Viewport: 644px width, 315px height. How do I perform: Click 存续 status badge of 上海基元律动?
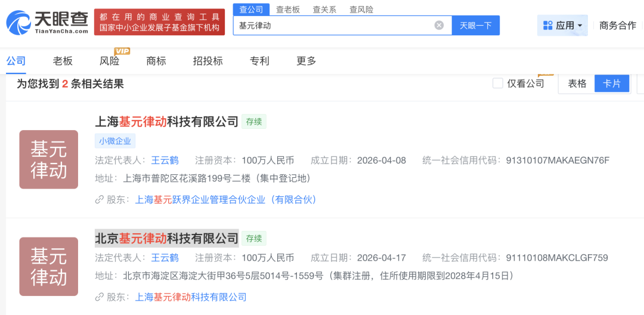(x=254, y=122)
